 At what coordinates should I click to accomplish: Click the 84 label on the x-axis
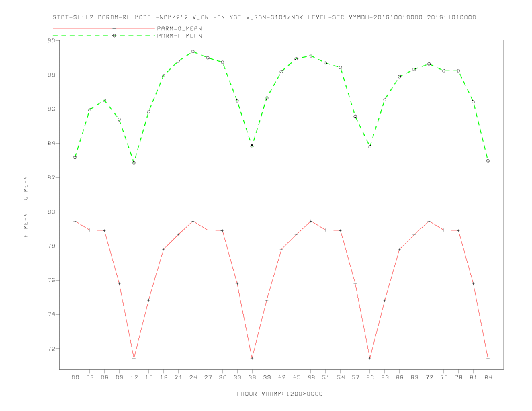click(488, 377)
